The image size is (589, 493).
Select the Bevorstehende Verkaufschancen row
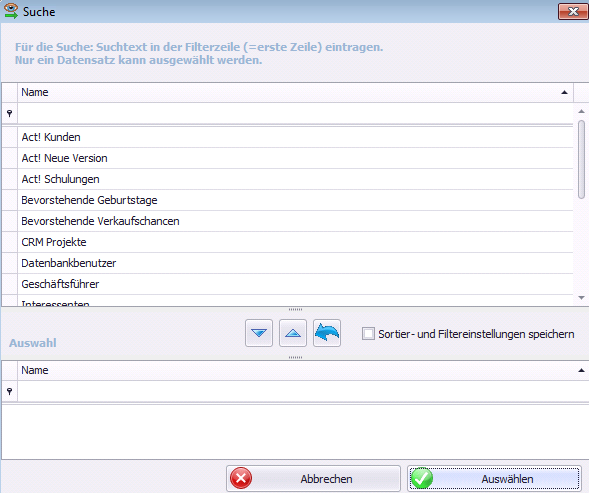tap(295, 221)
